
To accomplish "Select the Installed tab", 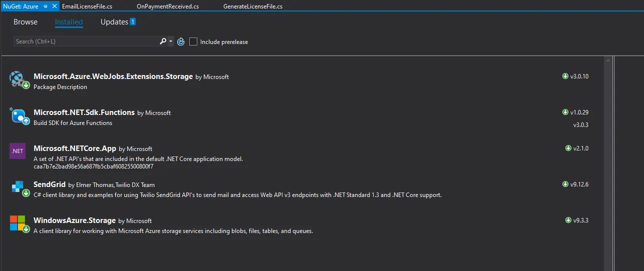I will (69, 22).
